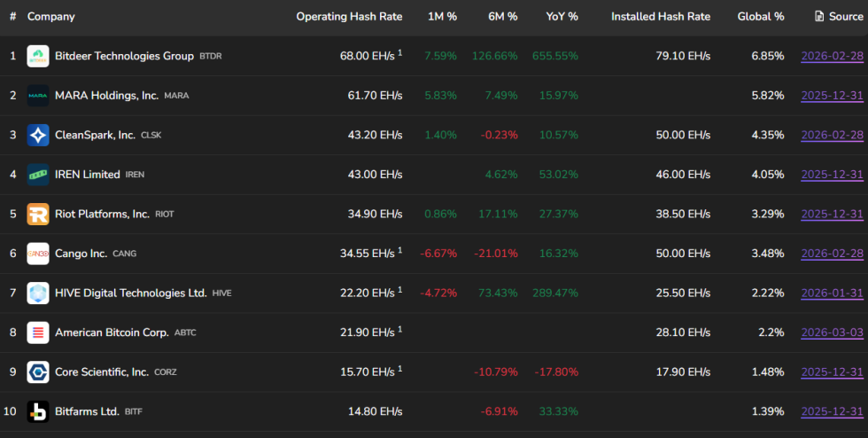Click the 7.59% one-month value
This screenshot has width=868, height=438.
click(x=441, y=56)
